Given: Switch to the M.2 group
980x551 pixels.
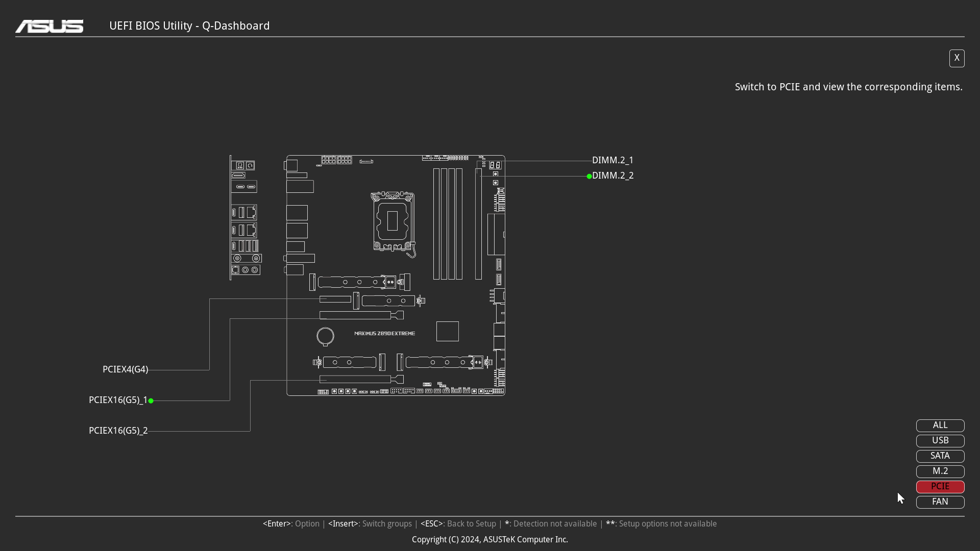Looking at the screenshot, I should [940, 471].
